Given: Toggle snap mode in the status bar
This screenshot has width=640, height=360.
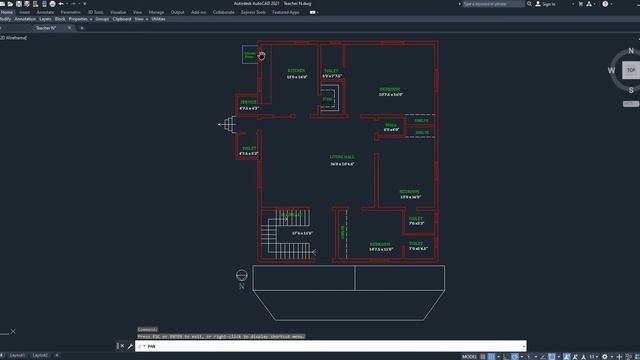Looking at the screenshot, I should [491, 357].
